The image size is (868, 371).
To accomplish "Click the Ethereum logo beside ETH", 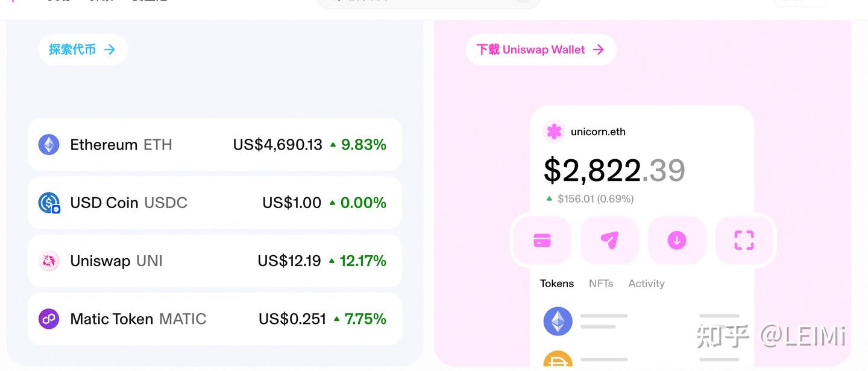I will (49, 144).
